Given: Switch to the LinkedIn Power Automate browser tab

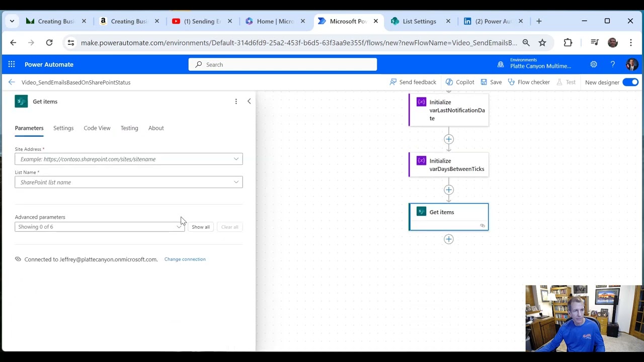Looking at the screenshot, I should point(494,21).
